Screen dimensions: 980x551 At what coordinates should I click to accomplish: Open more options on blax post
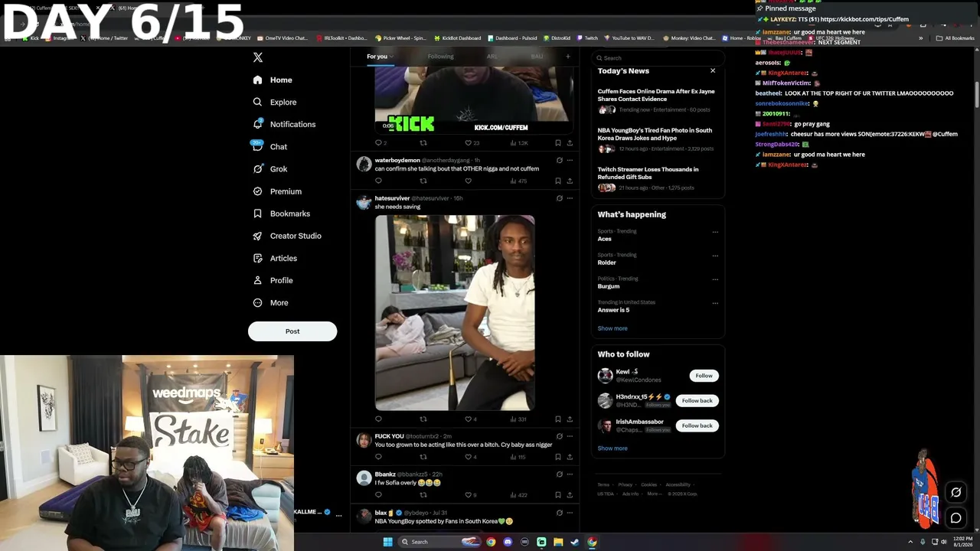[570, 513]
